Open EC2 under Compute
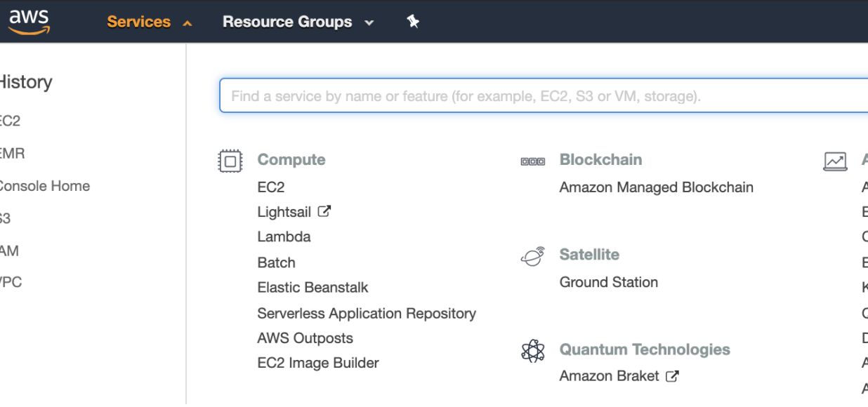The width and height of the screenshot is (868, 407). click(x=271, y=187)
